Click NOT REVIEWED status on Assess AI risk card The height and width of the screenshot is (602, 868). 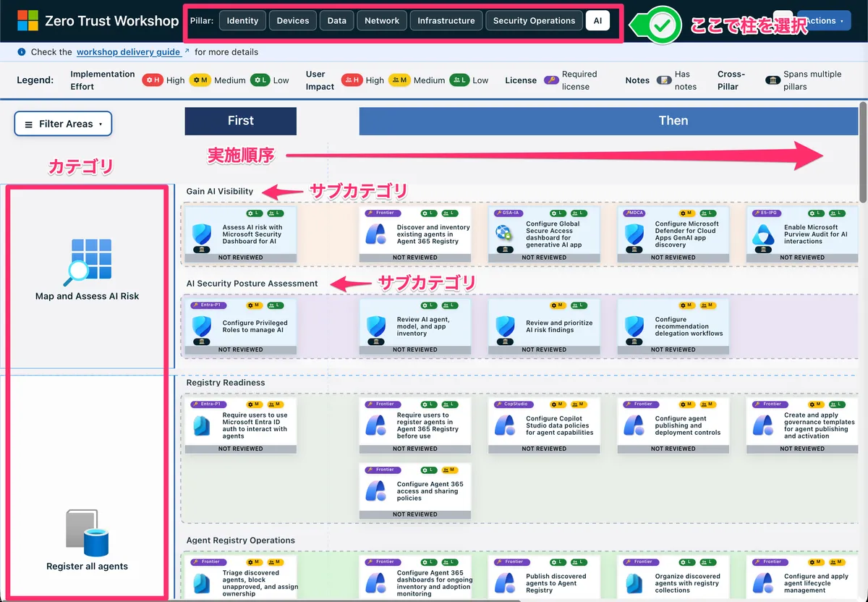point(241,257)
